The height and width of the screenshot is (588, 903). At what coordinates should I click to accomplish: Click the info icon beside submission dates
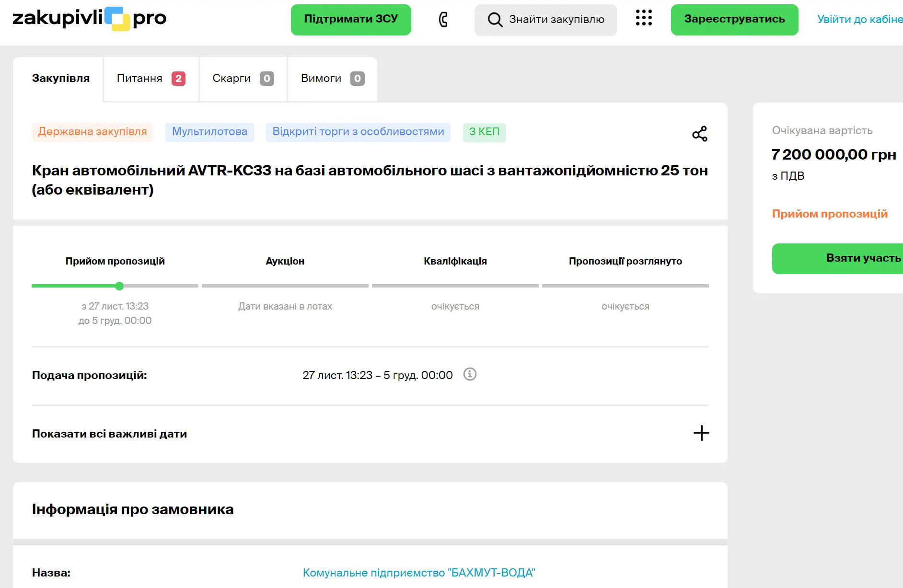(470, 374)
